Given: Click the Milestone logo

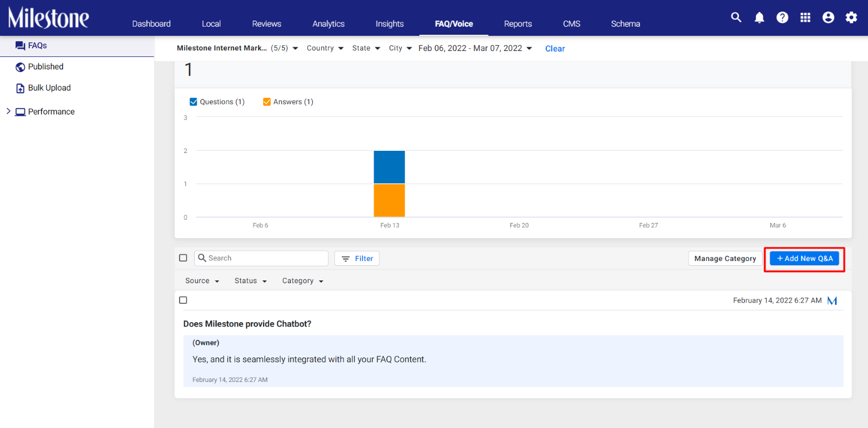Looking at the screenshot, I should click(x=48, y=18).
